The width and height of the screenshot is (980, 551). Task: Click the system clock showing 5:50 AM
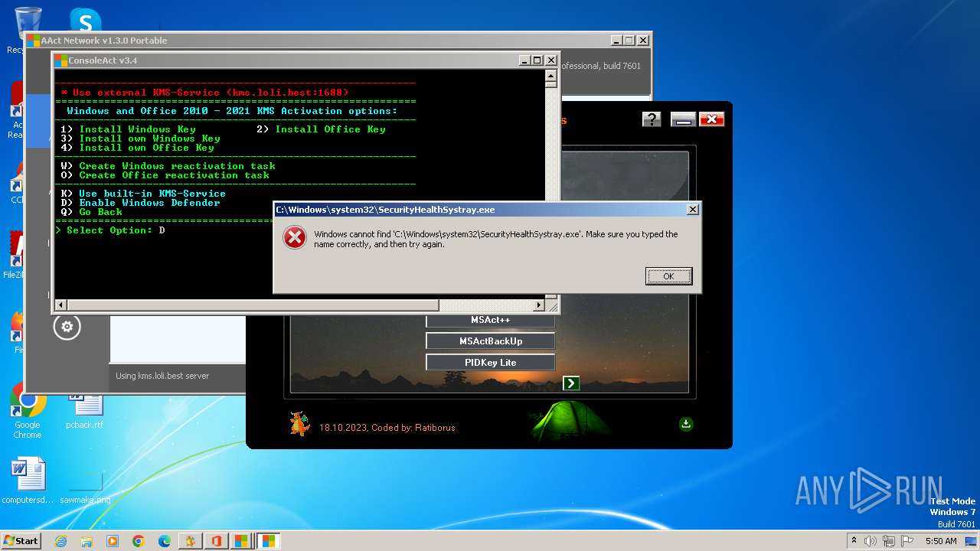[x=941, y=541]
